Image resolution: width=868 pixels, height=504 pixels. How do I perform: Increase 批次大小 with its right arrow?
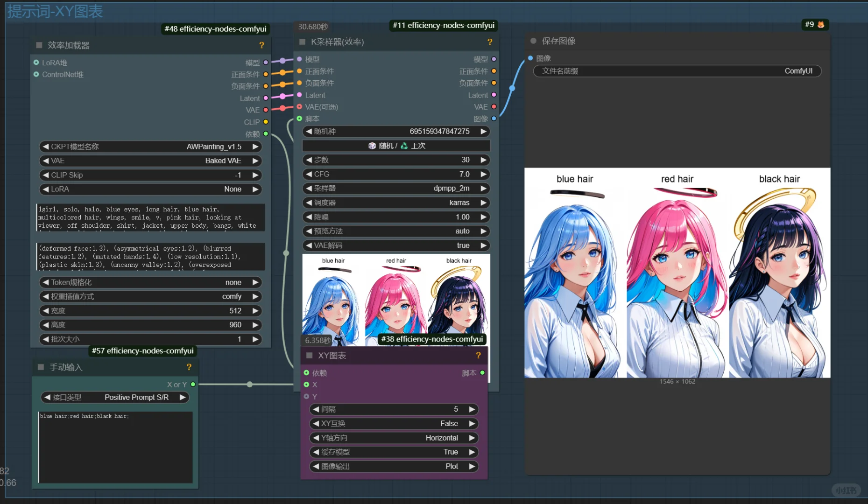[x=255, y=339]
